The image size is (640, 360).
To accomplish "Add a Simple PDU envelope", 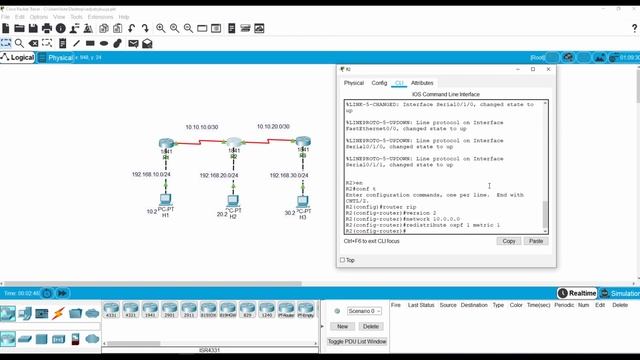I will (x=133, y=43).
